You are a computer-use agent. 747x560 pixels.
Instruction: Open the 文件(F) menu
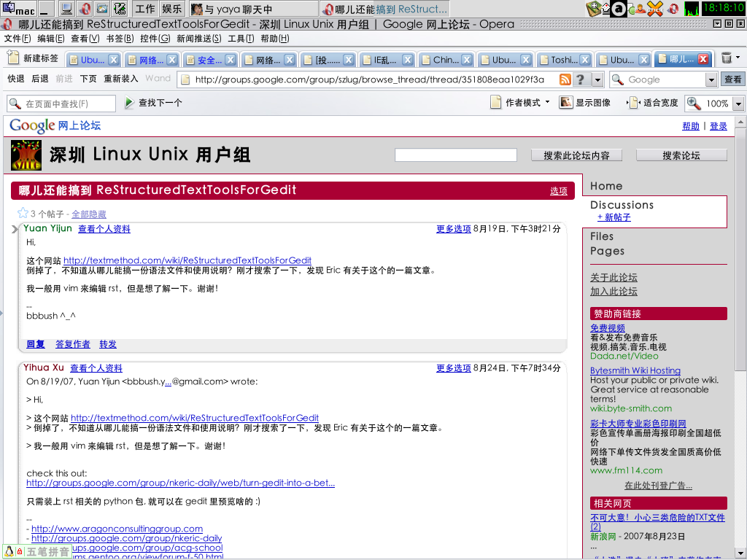coord(18,39)
